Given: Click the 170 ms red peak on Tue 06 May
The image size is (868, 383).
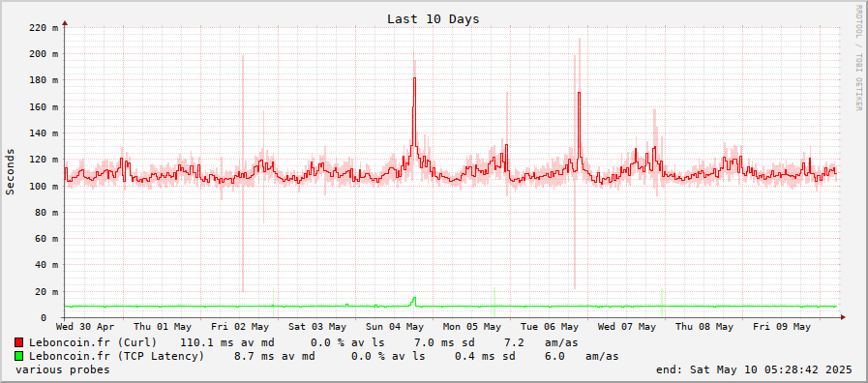Looking at the screenshot, I should pyautogui.click(x=579, y=93).
